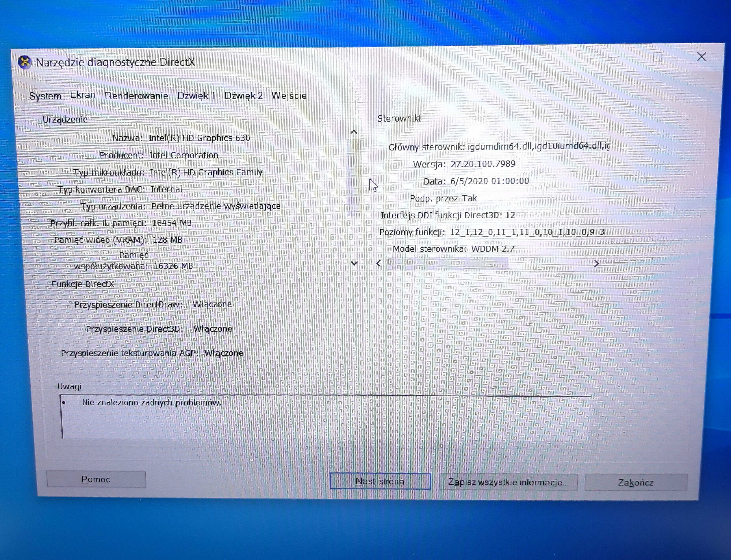This screenshot has height=560, width=731.
Task: Click the driver date '6/5/2020 01:00:00'
Action: (x=489, y=181)
